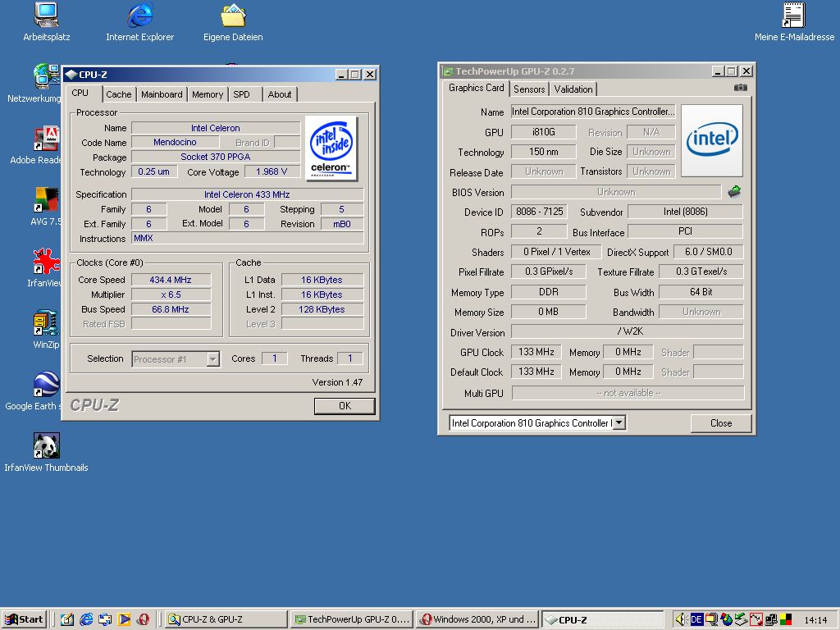840x630 pixels.
Task: Switch to the Sensors tab in GPU-Z
Action: coord(529,89)
